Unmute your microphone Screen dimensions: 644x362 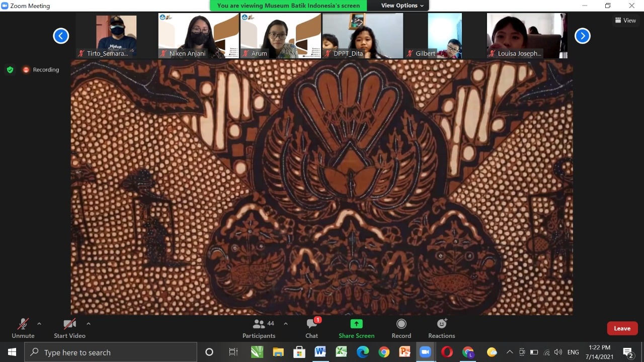coord(23,327)
